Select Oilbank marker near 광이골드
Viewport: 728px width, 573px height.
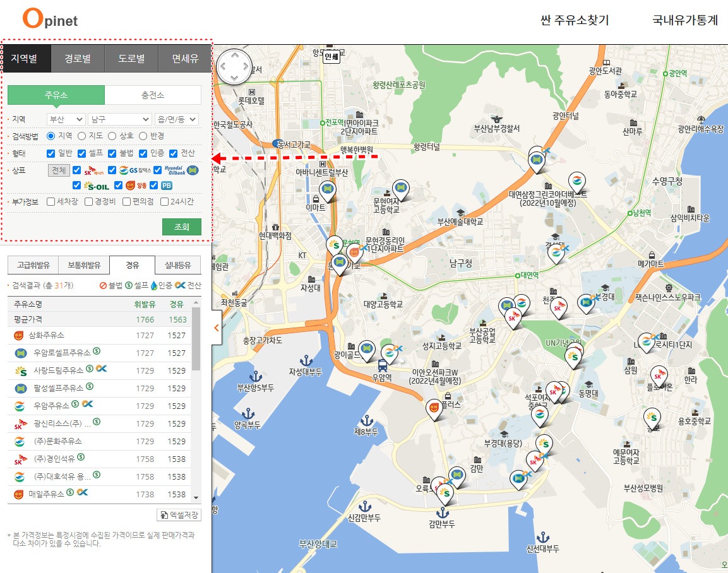(x=367, y=350)
